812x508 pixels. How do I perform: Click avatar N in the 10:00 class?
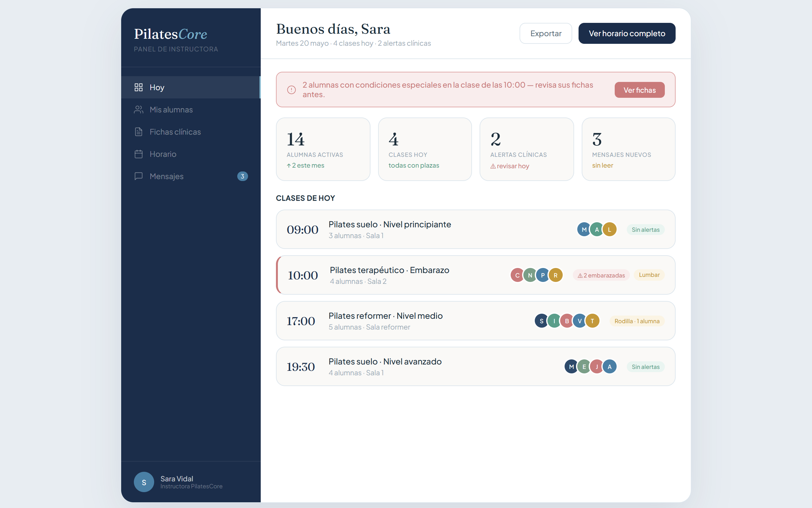(x=530, y=275)
